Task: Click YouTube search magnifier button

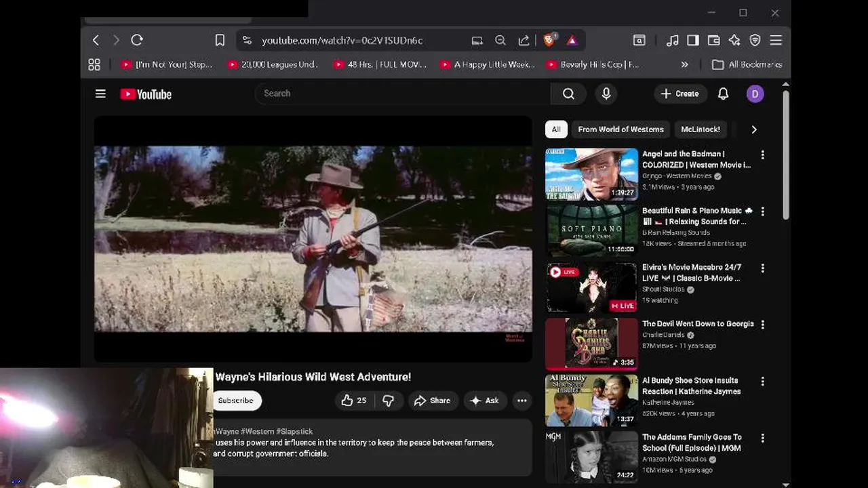Action: [x=569, y=94]
